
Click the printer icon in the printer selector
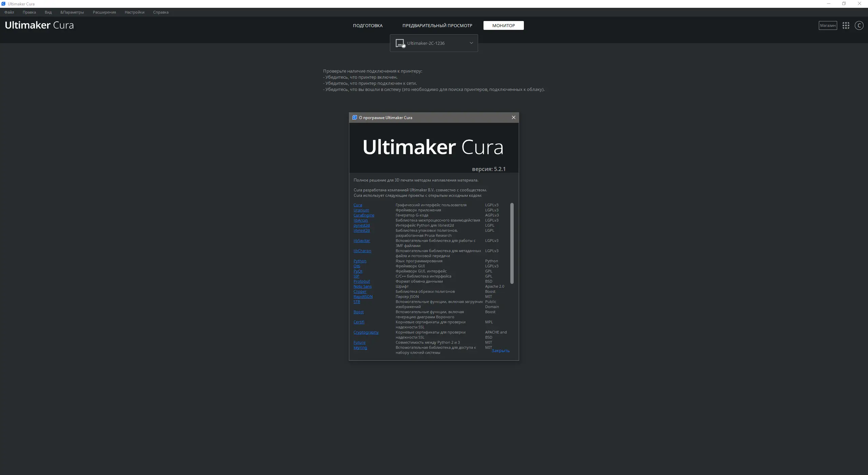400,43
